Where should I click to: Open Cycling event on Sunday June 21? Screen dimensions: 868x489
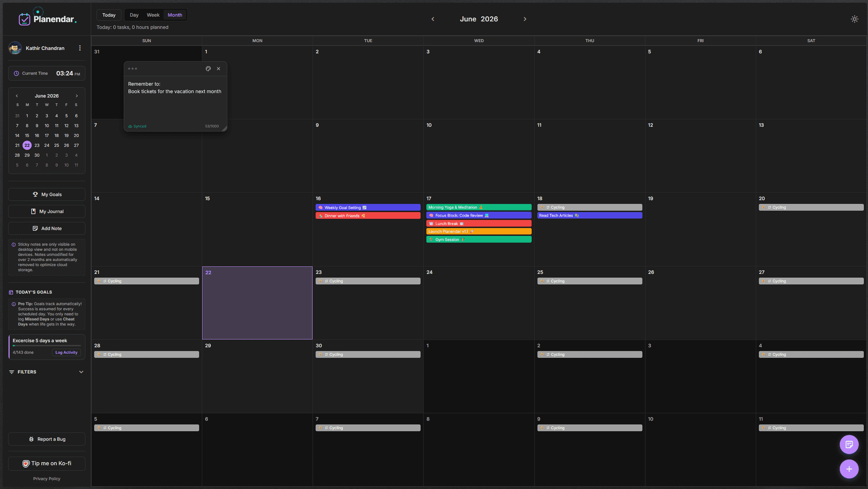(x=147, y=281)
